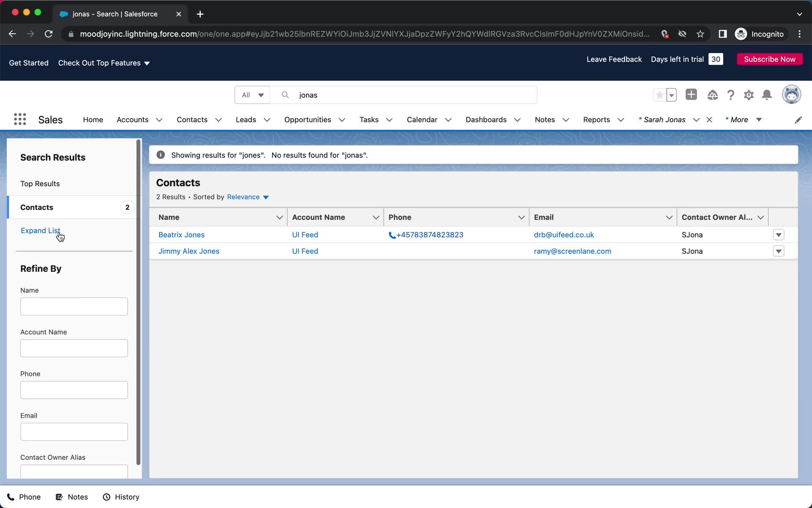812x508 pixels.
Task: Open the Notifications bell
Action: coord(767,95)
